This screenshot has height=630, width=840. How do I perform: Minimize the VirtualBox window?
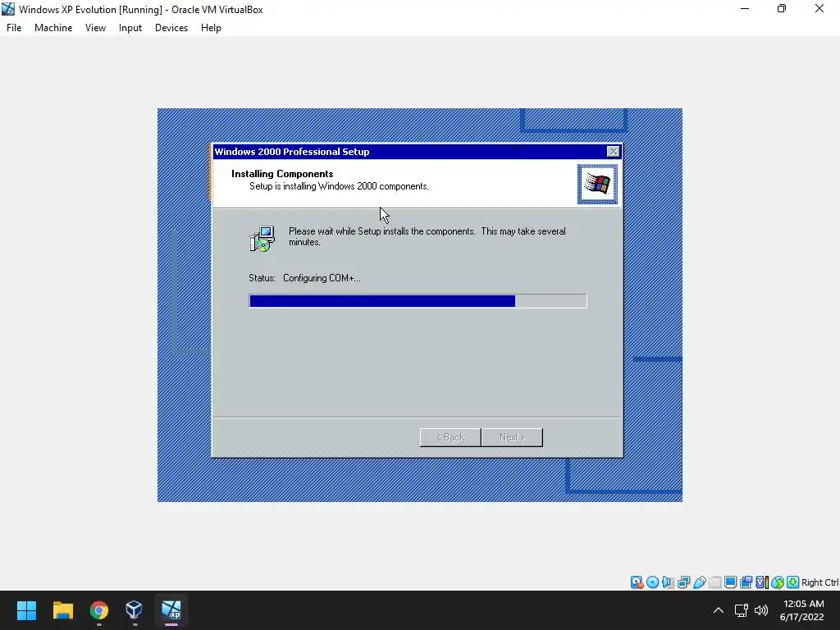click(745, 8)
